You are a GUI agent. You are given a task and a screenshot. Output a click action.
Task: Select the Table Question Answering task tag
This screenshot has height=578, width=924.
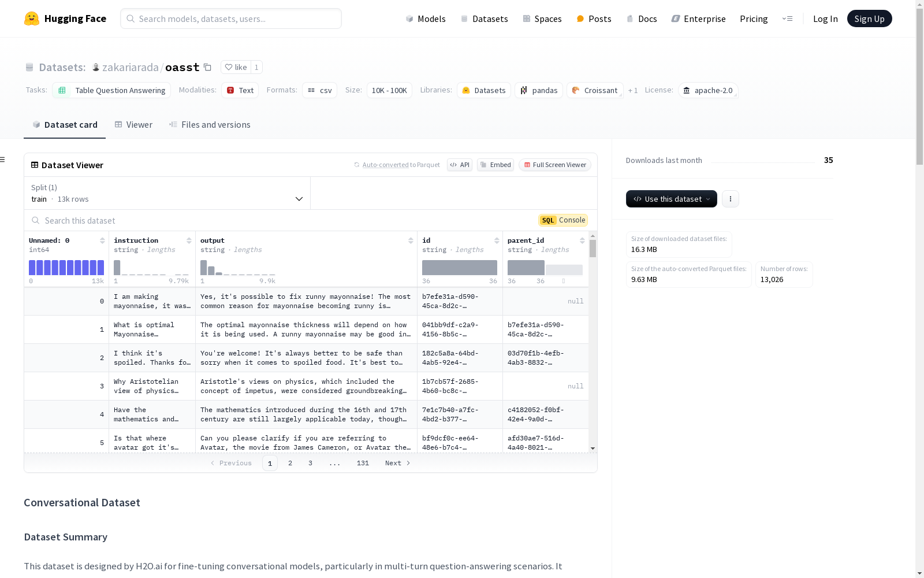point(111,90)
